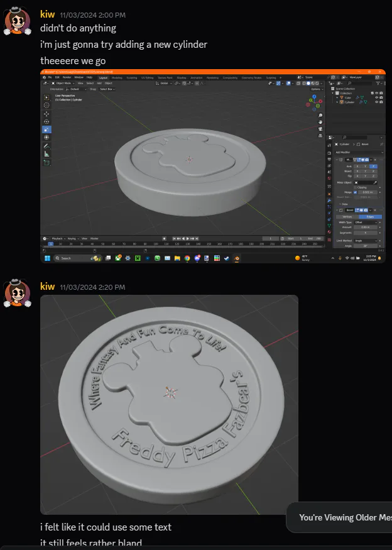Click the Bevel Segments 4 slider

point(366,233)
